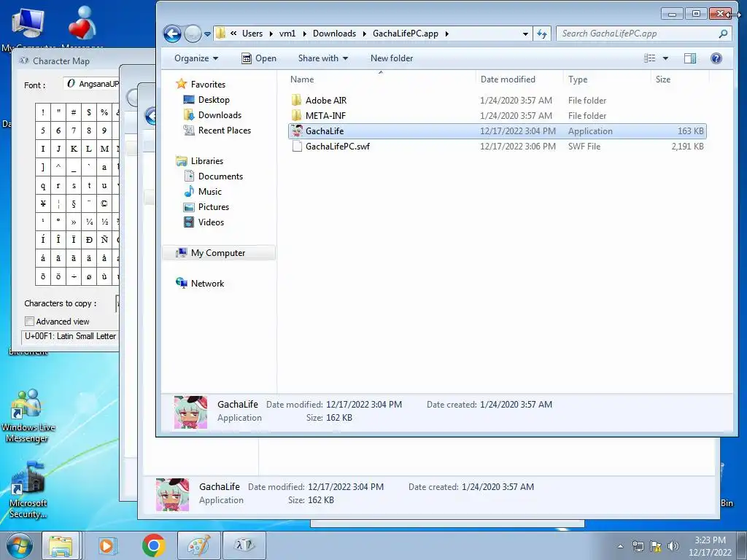The image size is (747, 560).
Task: Open the Videos library
Action: (211, 222)
